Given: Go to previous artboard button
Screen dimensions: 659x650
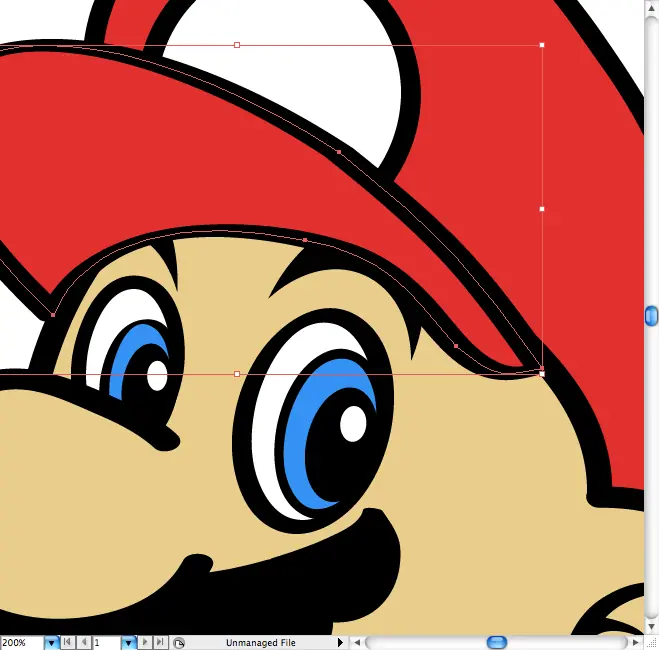Looking at the screenshot, I should click(84, 642).
